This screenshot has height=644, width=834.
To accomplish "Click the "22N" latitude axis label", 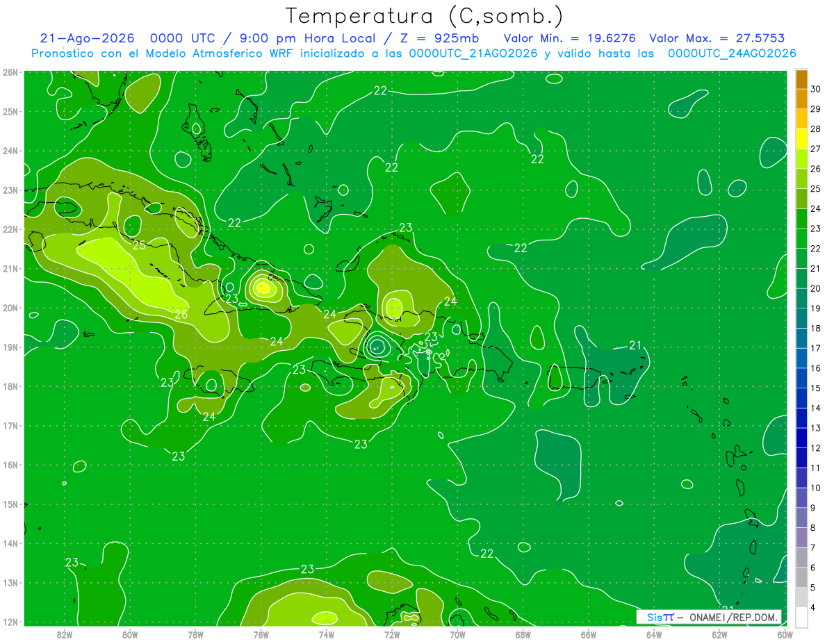I will coord(11,229).
